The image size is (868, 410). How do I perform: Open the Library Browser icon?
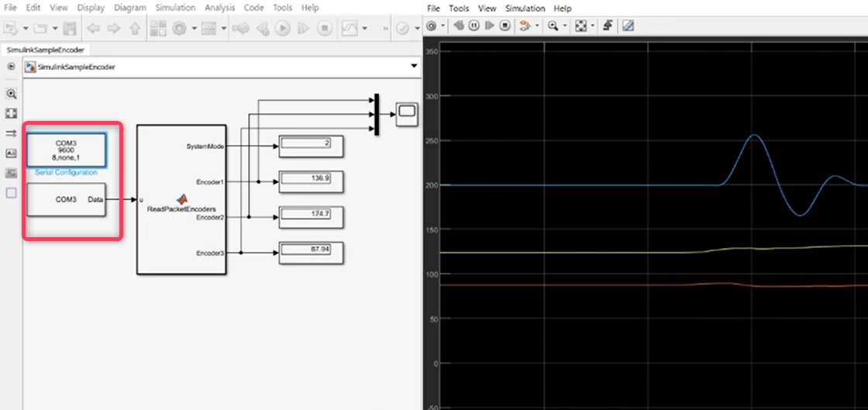pyautogui.click(x=158, y=29)
